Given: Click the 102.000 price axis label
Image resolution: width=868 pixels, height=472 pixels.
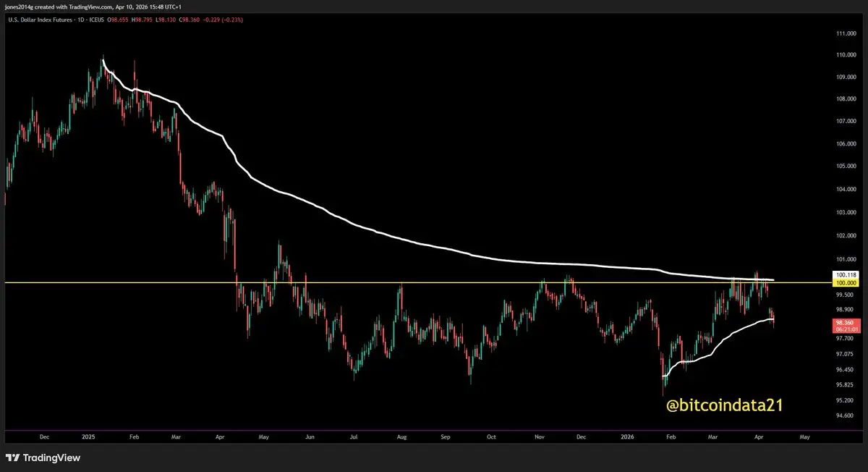Looking at the screenshot, I should click(x=846, y=235).
